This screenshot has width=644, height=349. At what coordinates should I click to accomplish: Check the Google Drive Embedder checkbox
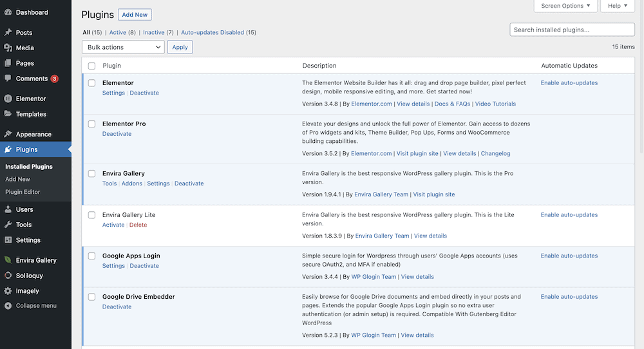[x=91, y=297]
